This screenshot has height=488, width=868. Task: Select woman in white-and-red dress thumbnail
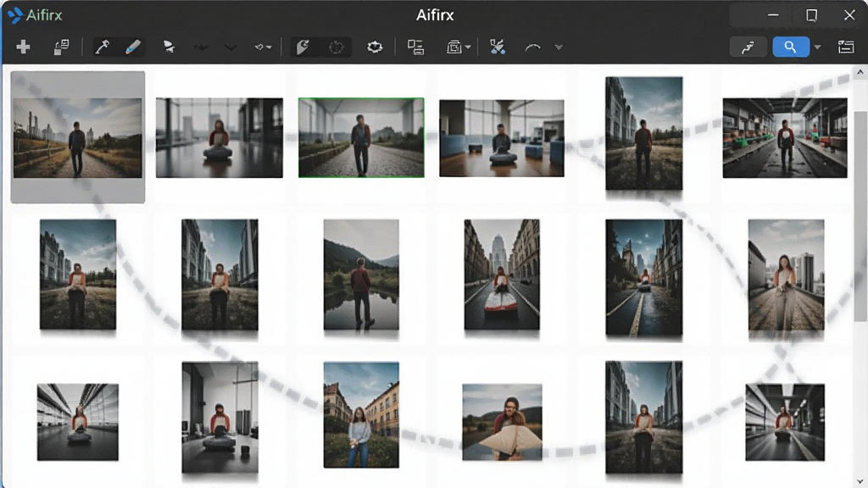tap(502, 274)
